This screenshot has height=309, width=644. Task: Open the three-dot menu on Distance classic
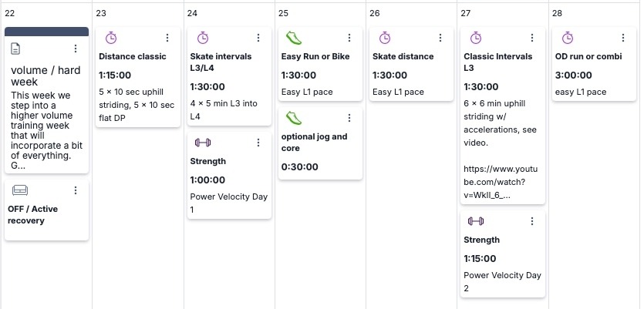[167, 38]
